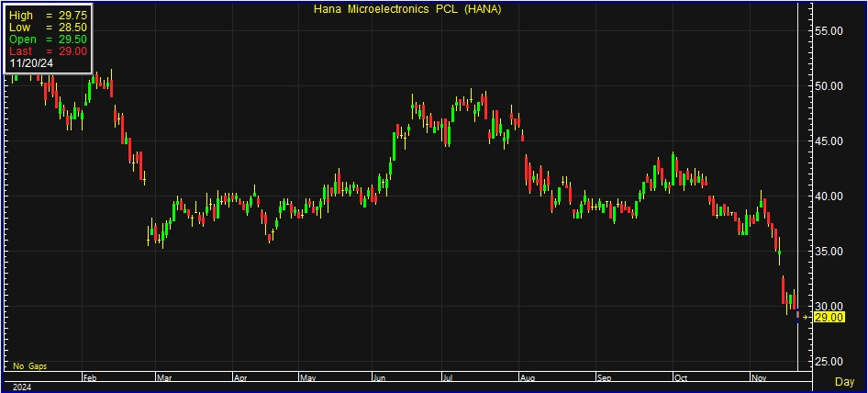868x393 pixels.
Task: Click the Feb marker on time axis
Action: point(89,377)
